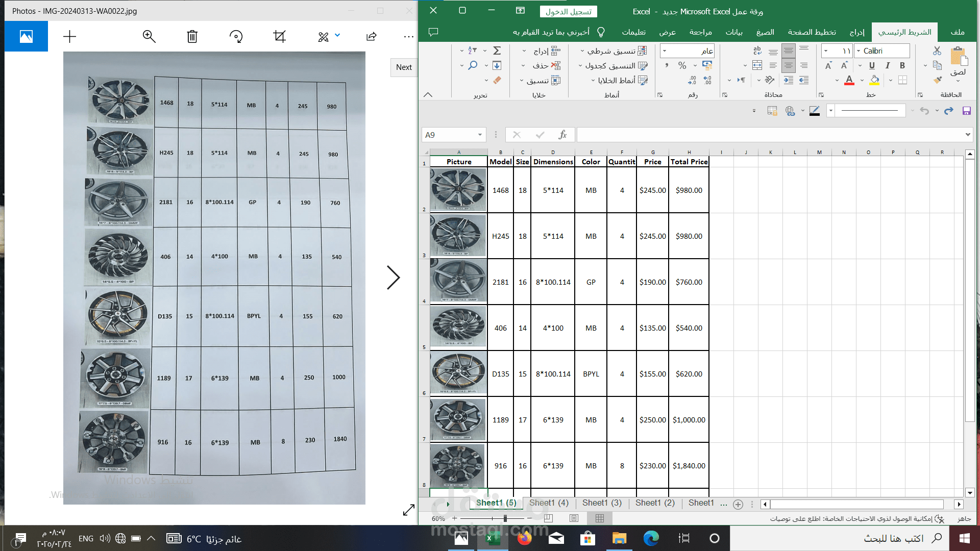Click the Save icon in quick access toolbar
This screenshot has width=980, height=551.
pos(967,111)
